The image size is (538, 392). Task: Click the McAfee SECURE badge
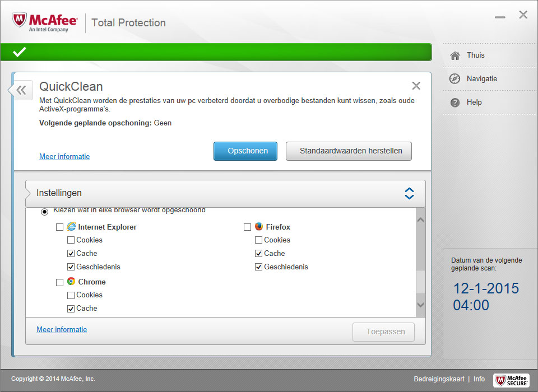tap(511, 380)
